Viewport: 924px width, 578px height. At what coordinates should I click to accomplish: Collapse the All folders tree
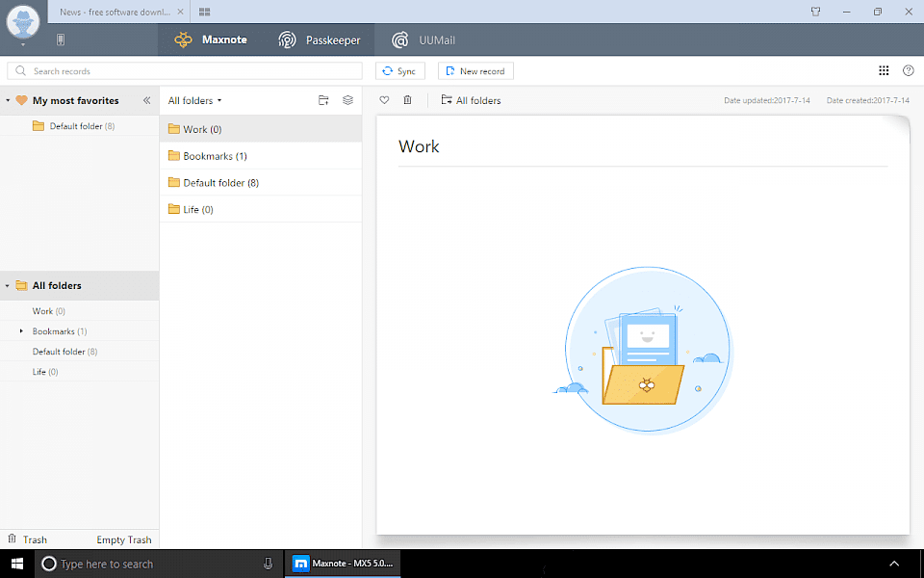point(8,285)
